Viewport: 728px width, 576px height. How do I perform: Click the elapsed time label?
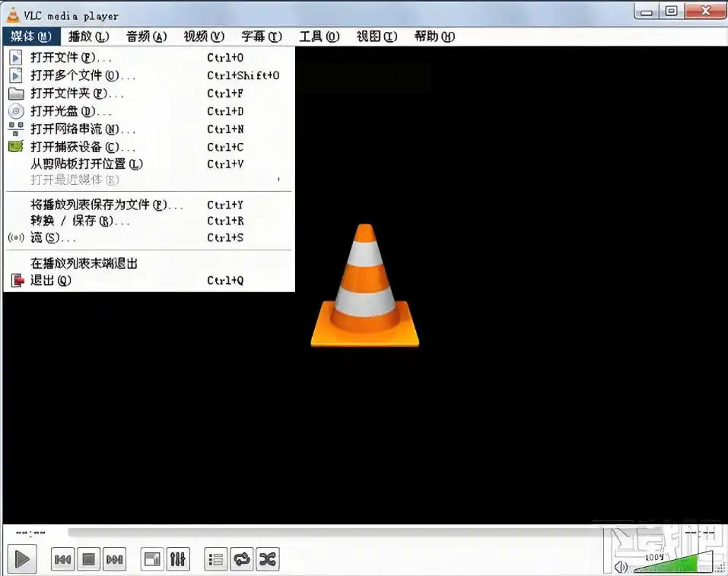(x=30, y=533)
